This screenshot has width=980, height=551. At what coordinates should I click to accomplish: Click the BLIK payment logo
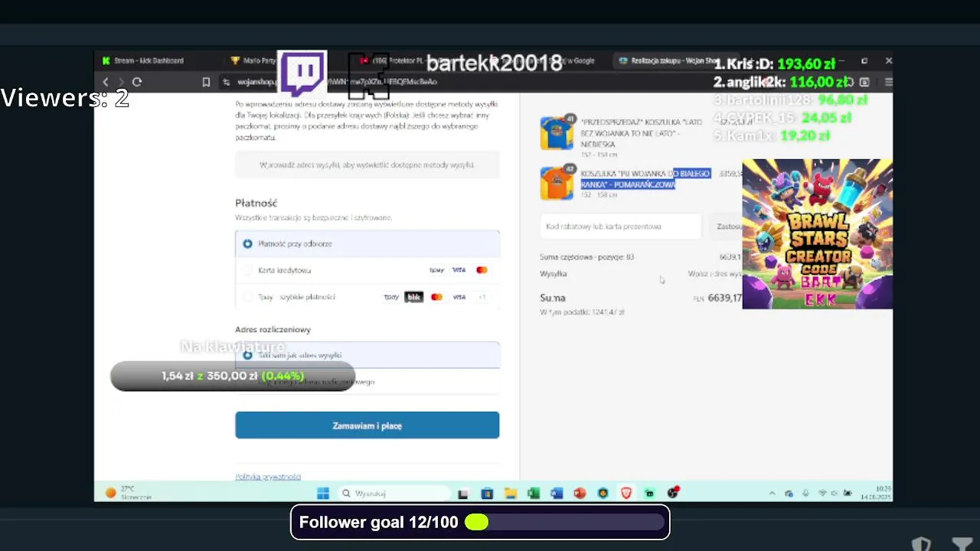(413, 297)
